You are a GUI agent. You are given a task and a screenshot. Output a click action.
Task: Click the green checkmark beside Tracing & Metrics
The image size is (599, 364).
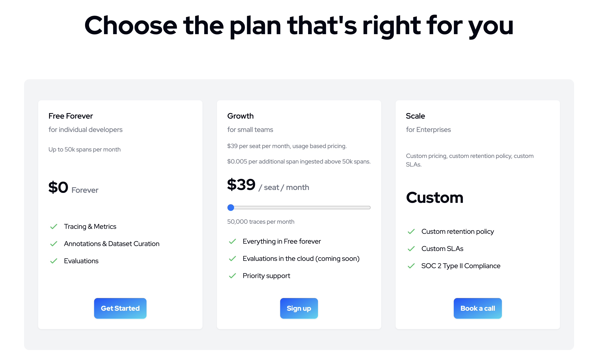click(x=53, y=227)
